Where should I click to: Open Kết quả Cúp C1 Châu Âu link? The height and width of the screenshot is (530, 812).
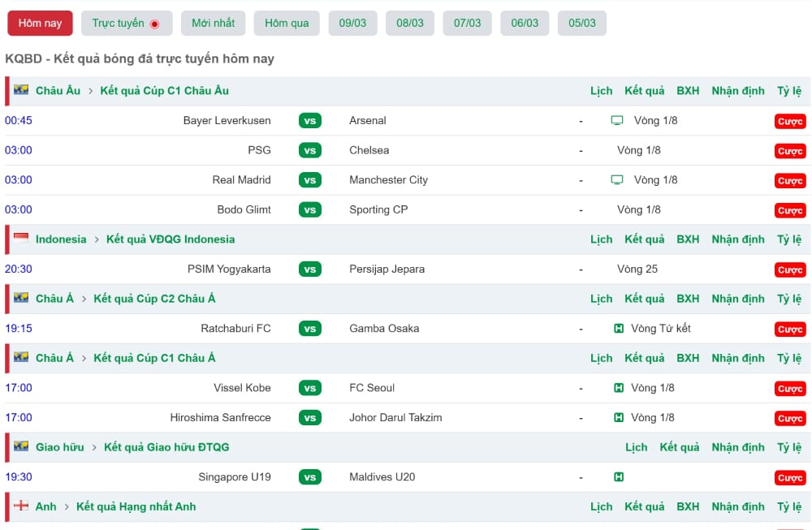pyautogui.click(x=165, y=91)
